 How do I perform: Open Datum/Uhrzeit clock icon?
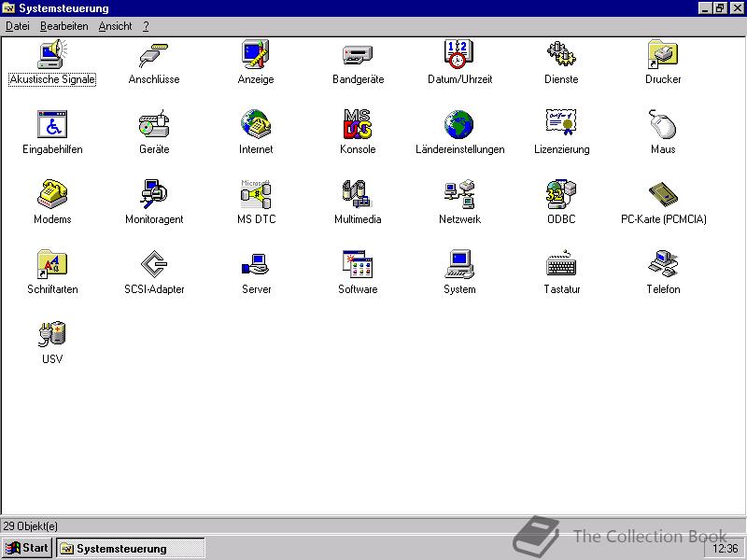click(459, 55)
